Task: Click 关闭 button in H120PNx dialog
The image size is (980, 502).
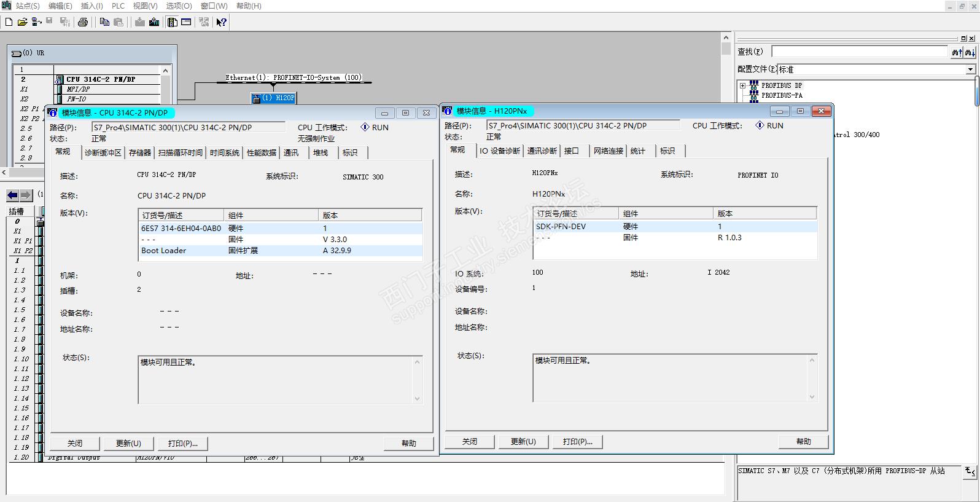Action: (x=470, y=442)
